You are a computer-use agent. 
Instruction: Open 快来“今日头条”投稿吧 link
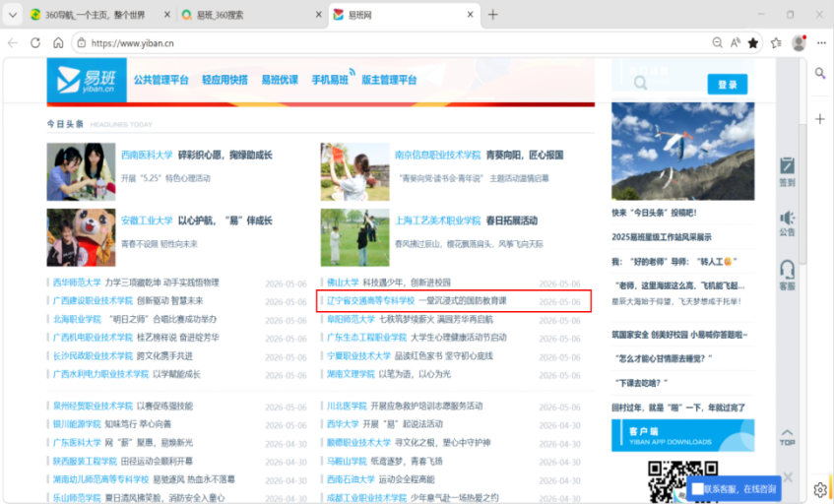click(654, 213)
